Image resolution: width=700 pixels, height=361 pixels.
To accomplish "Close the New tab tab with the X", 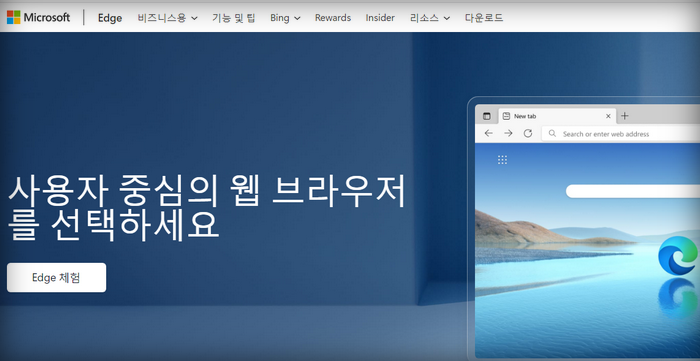I will click(608, 116).
